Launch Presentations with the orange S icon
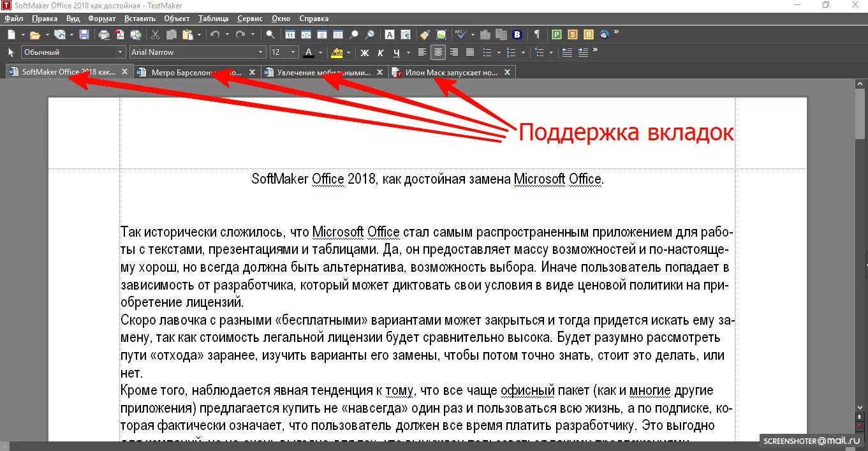Viewport: 868px width, 451px height. (573, 34)
